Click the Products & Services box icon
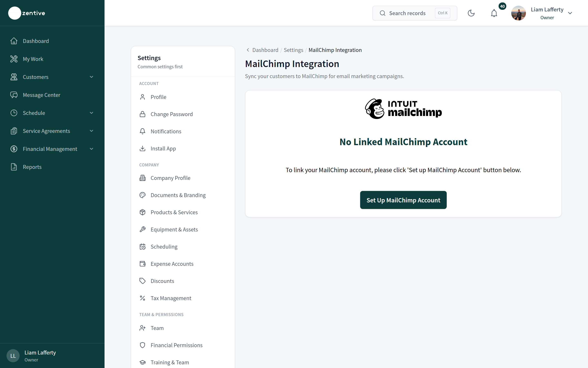 (143, 212)
